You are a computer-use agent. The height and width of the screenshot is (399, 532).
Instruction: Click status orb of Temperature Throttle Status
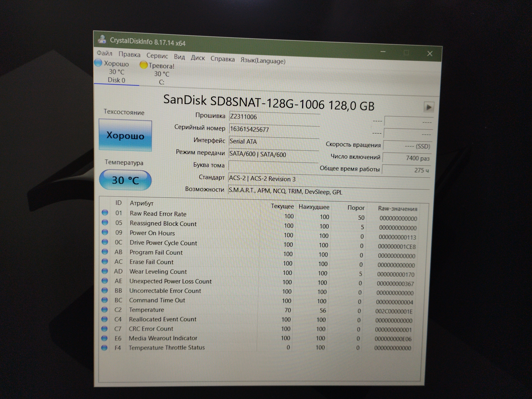click(x=104, y=347)
